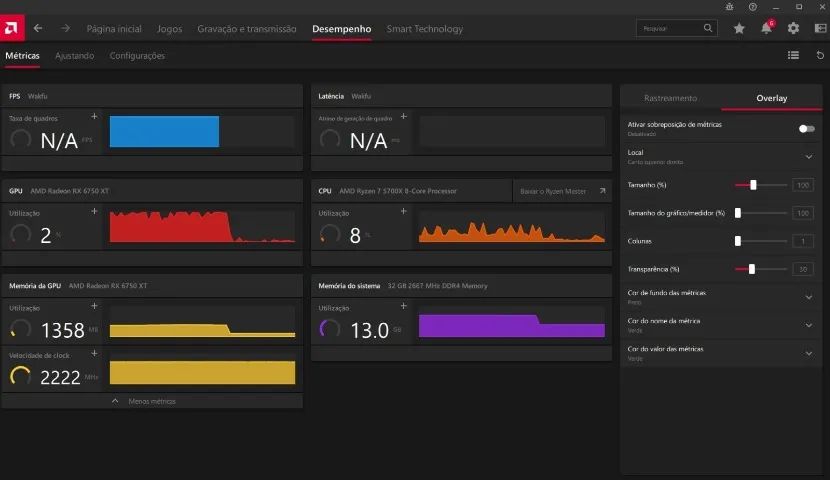Add Taxa de quadros metric with plus
The image size is (830, 480).
click(x=94, y=116)
